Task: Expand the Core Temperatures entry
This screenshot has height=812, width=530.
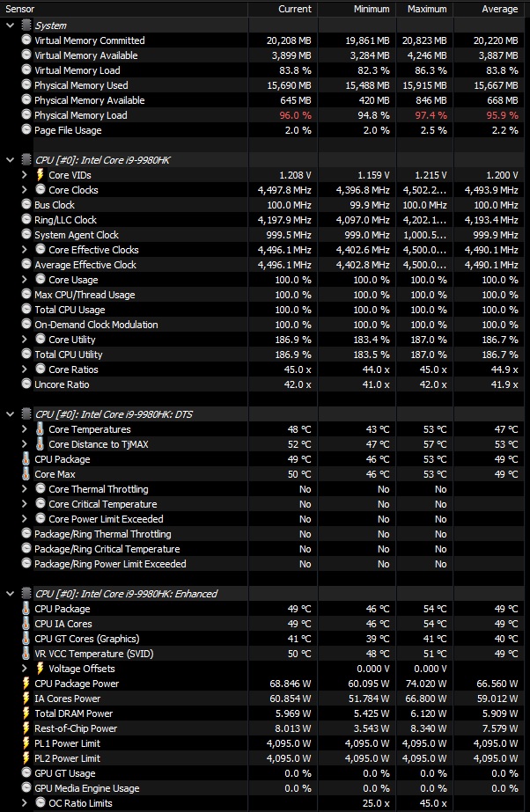Action: [x=25, y=429]
